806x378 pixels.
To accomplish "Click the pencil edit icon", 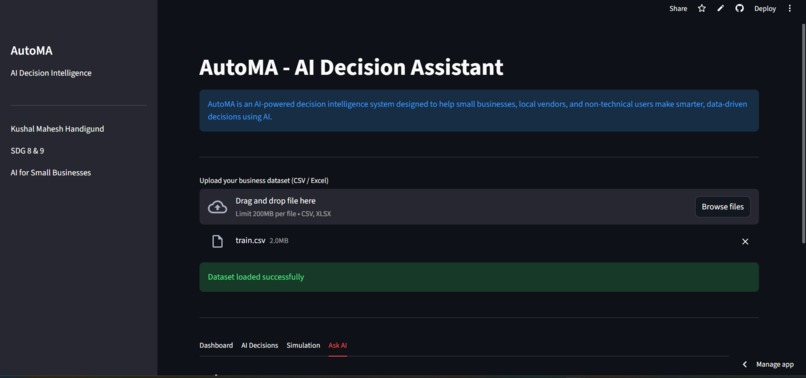I will [x=721, y=8].
